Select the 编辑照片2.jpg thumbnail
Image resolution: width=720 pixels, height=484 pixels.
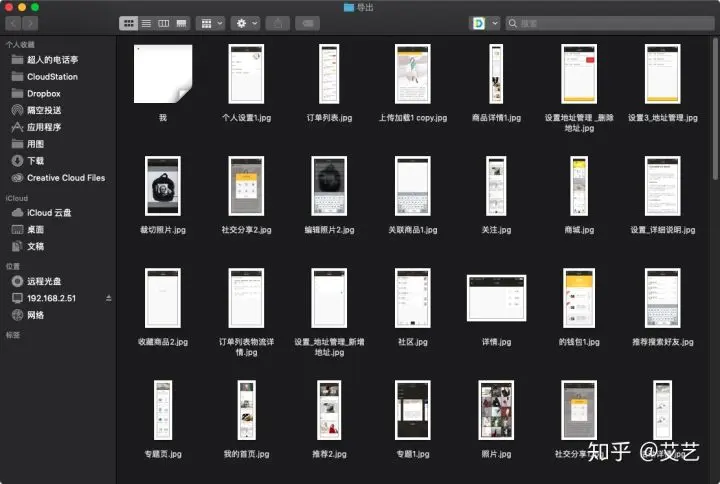[329, 186]
